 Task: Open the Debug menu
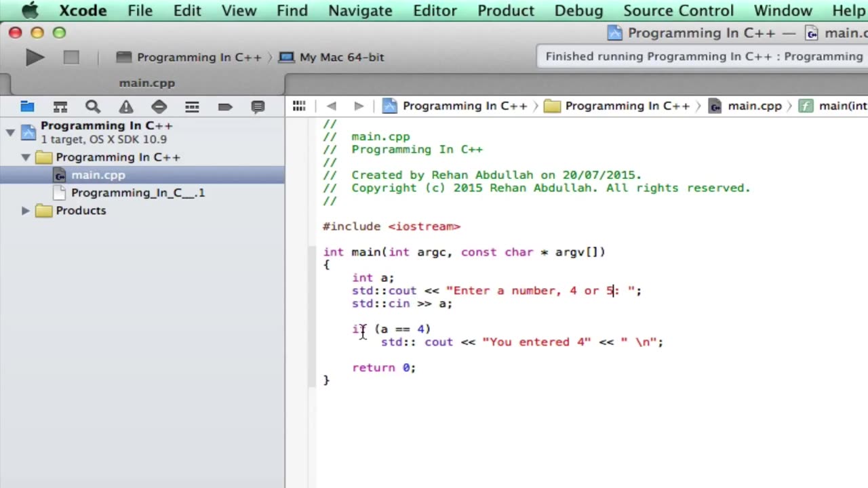click(578, 11)
